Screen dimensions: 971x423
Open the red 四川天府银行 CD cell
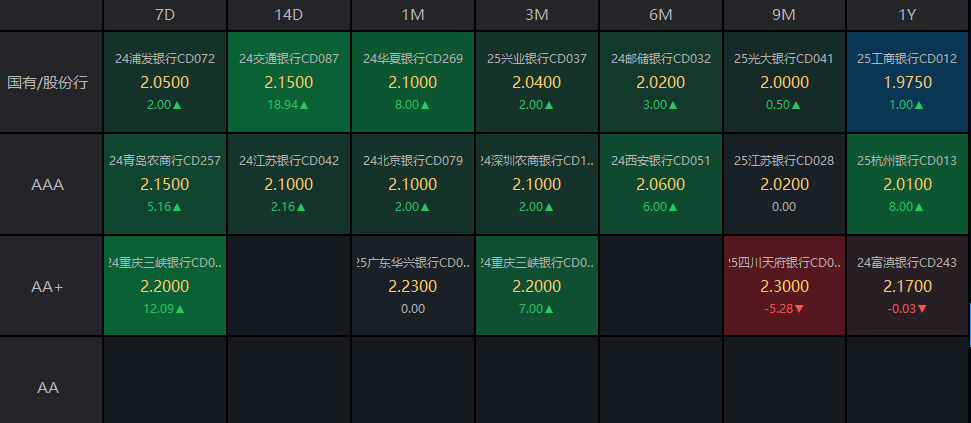[784, 286]
